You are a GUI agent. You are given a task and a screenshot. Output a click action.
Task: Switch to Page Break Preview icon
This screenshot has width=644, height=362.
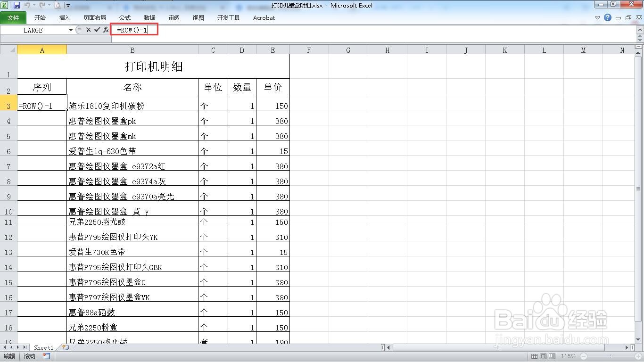(552, 356)
